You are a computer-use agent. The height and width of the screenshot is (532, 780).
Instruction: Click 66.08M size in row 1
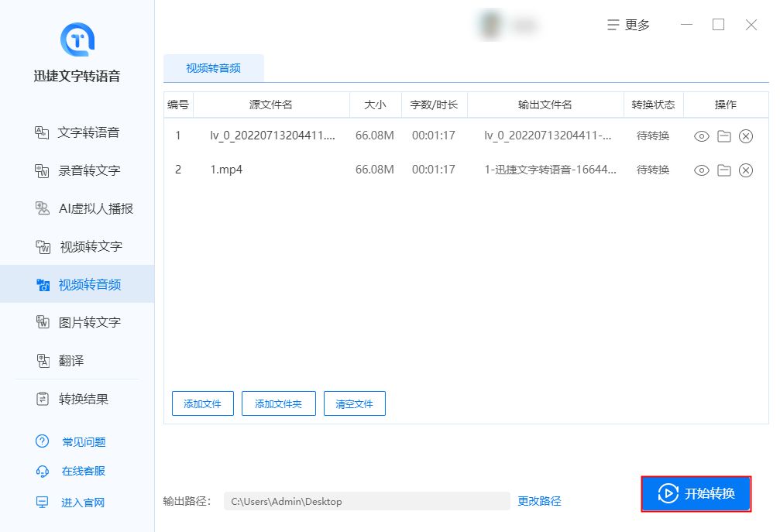tap(375, 136)
